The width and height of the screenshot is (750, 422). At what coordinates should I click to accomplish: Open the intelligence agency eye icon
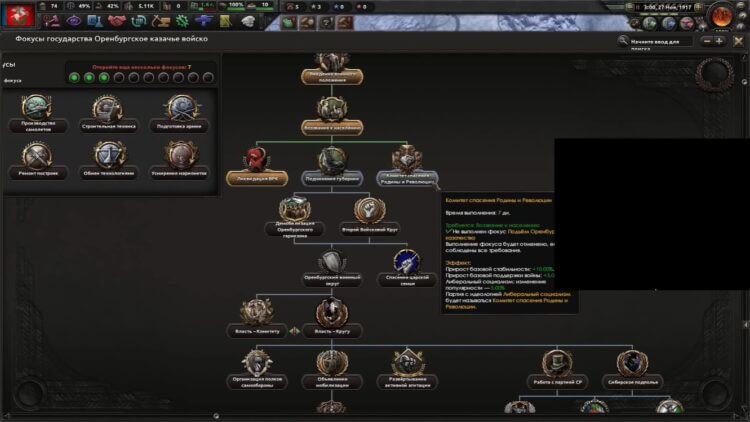[x=73, y=21]
